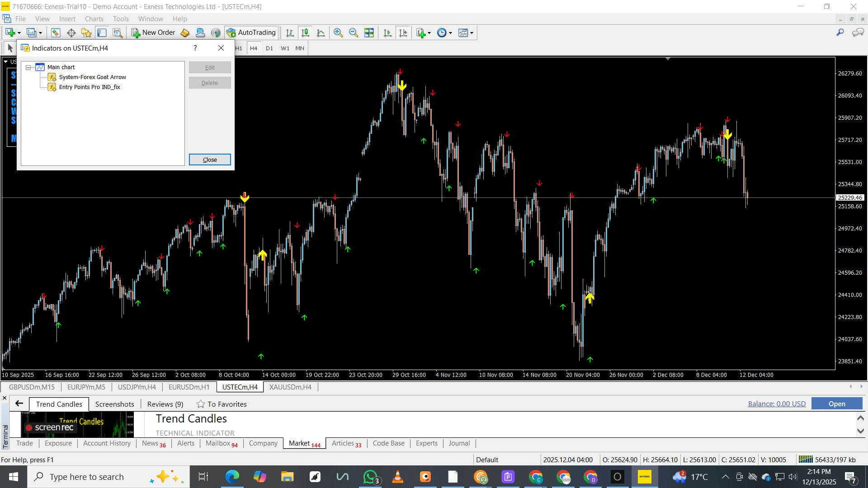Open the Templates dropdown arrow
Image resolution: width=868 pixels, height=488 pixels.
pos(472,33)
